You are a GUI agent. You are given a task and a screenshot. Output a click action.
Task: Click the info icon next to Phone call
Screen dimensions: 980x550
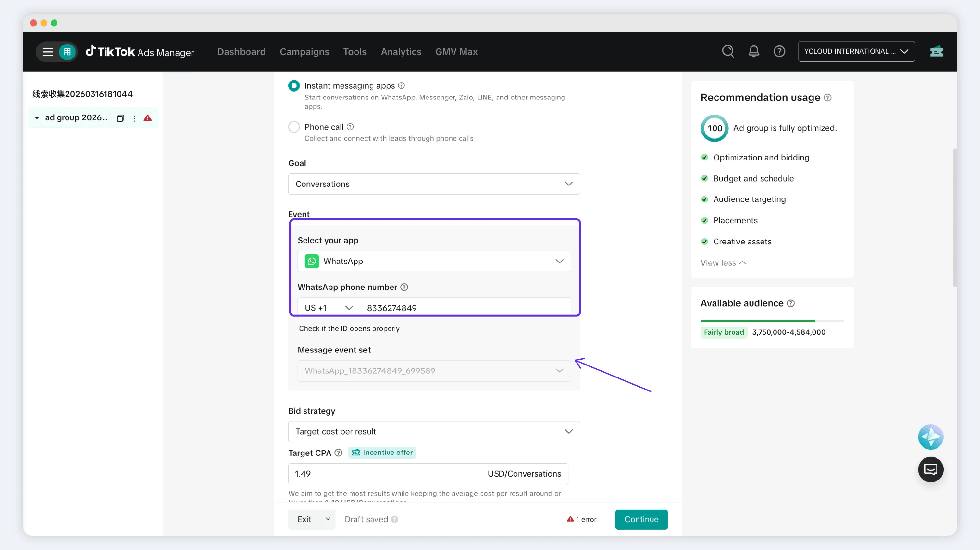tap(350, 126)
